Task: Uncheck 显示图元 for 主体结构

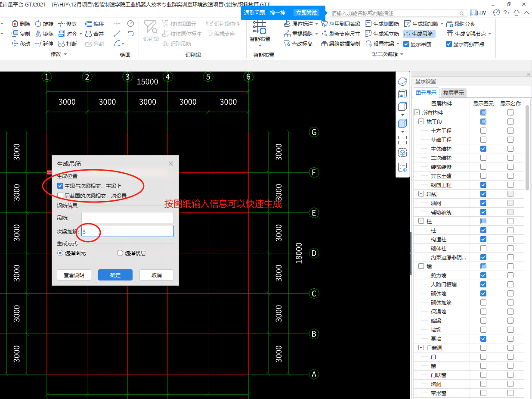Action: [x=483, y=149]
